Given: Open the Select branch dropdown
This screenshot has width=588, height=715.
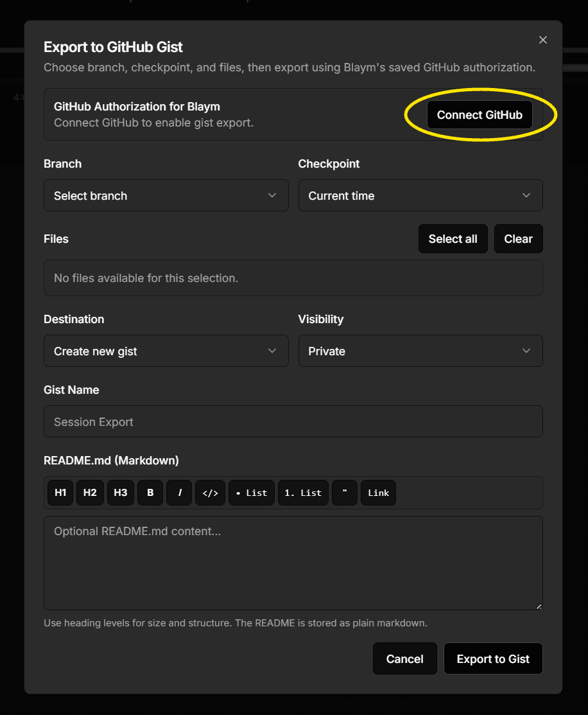Looking at the screenshot, I should [x=166, y=195].
